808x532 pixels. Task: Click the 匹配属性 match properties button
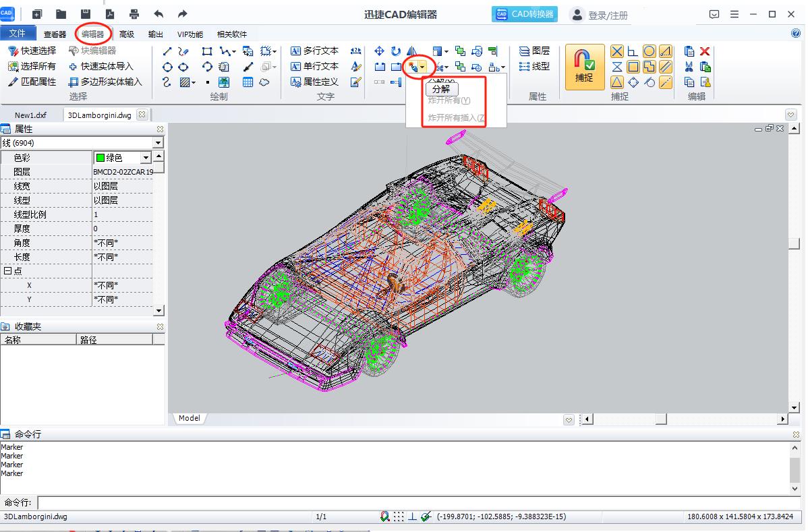32,82
